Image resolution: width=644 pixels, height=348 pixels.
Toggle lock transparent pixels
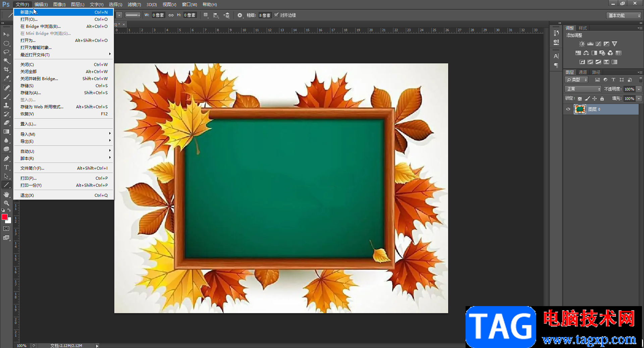pyautogui.click(x=580, y=99)
